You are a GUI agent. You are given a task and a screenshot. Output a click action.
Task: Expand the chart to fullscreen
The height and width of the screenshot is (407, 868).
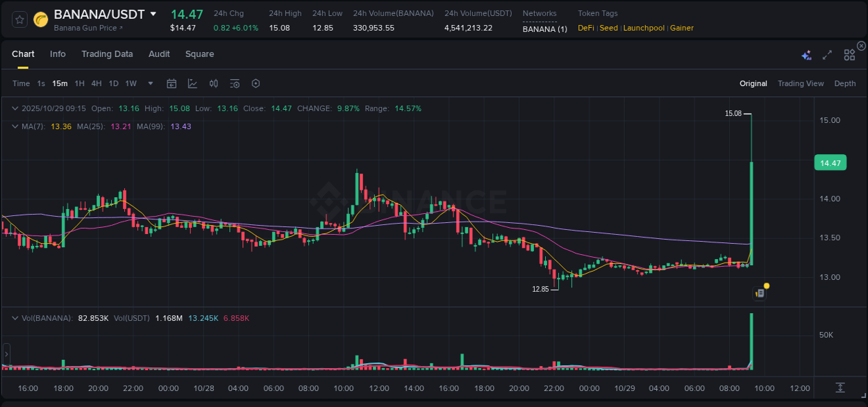(827, 55)
